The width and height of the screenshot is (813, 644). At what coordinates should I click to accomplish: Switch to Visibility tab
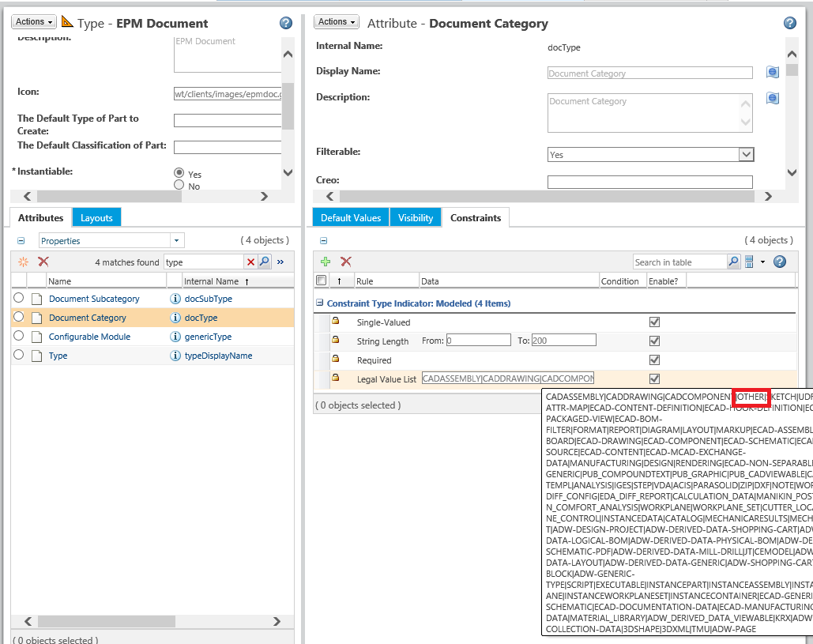pos(416,218)
